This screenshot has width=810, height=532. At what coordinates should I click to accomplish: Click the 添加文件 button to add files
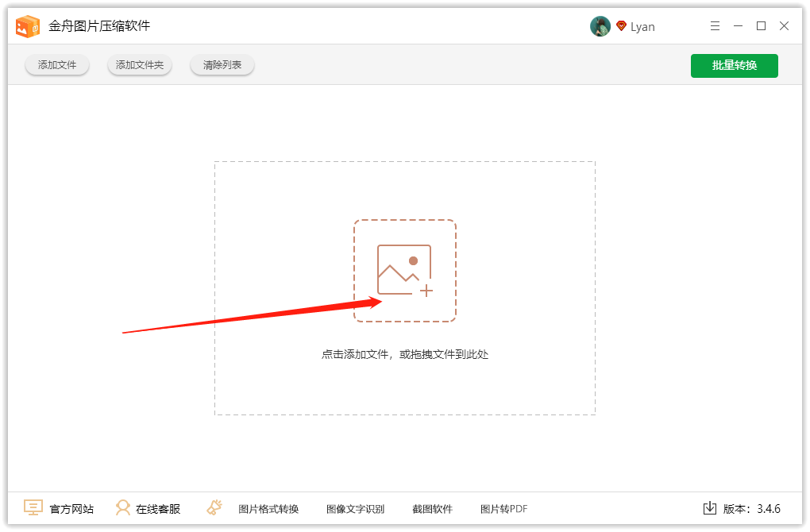pos(56,65)
